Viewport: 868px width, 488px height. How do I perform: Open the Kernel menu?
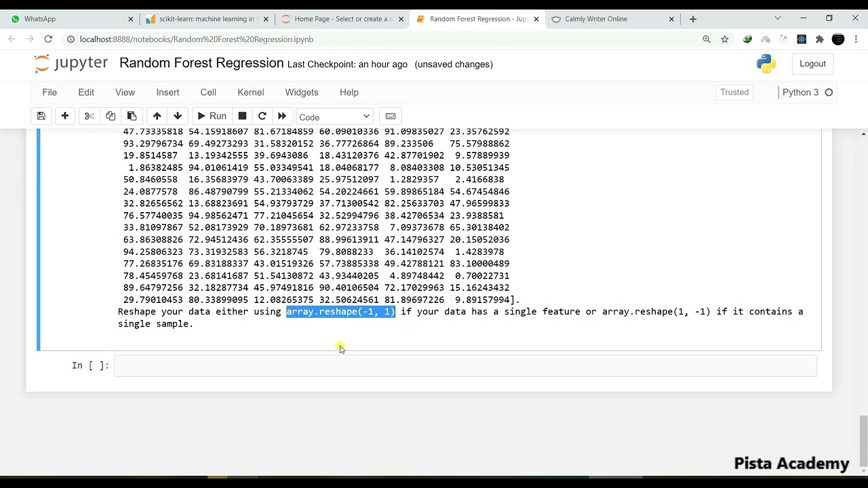click(250, 92)
